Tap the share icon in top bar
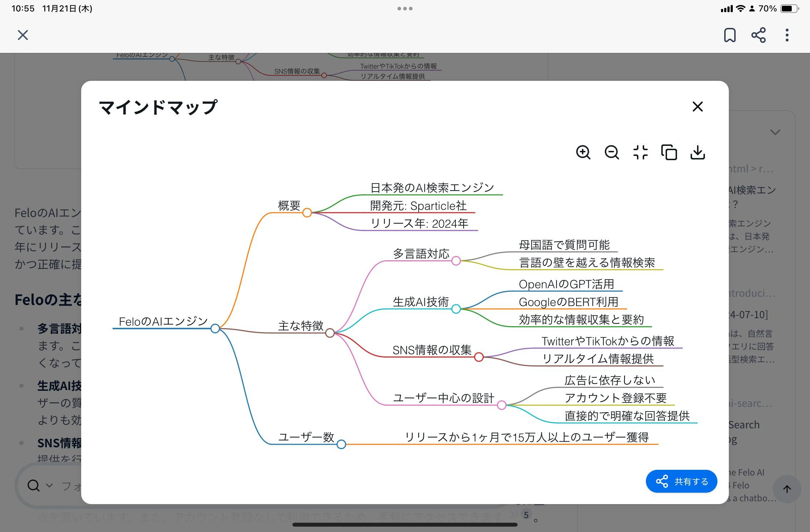810x532 pixels. (758, 35)
